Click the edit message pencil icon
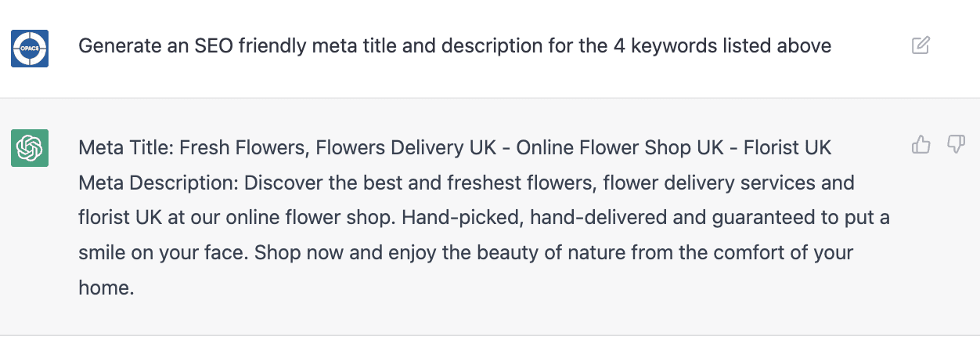Viewport: 980px width, 340px height. click(921, 45)
